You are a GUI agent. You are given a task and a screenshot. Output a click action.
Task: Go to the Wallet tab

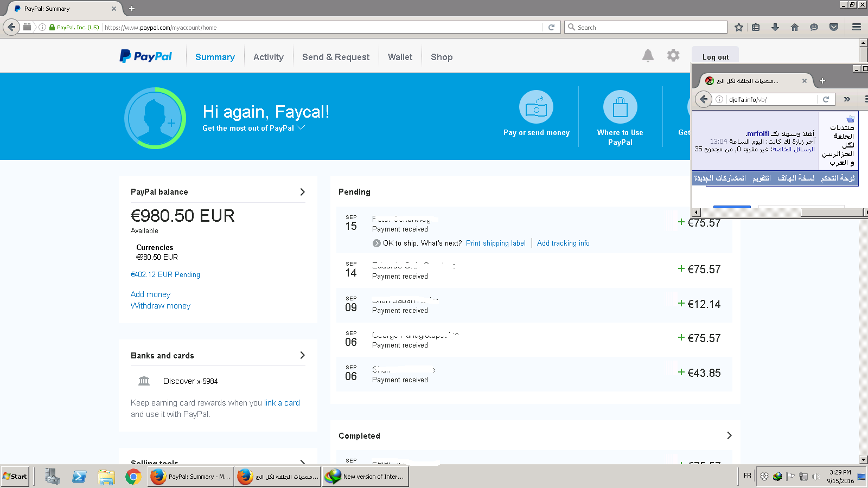coord(400,57)
